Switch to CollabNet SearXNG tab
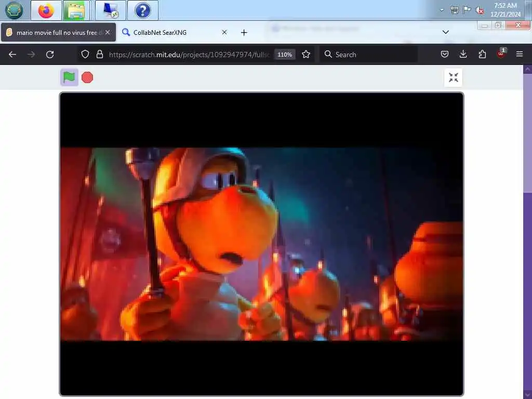The height and width of the screenshot is (399, 532). click(174, 32)
